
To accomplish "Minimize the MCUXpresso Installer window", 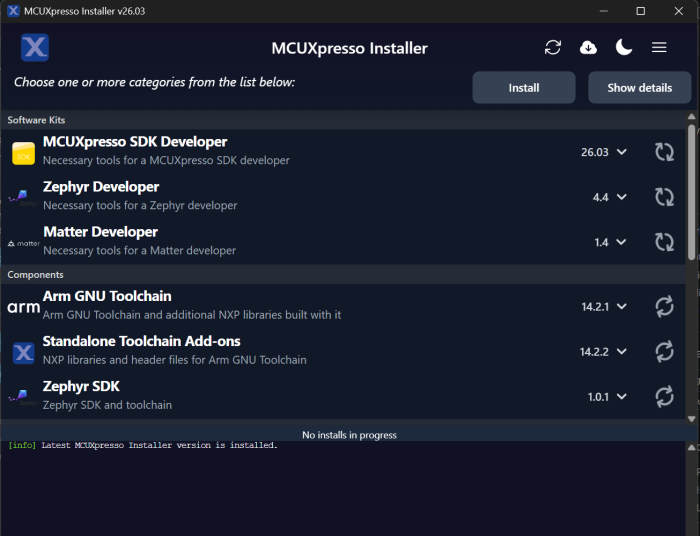I will [x=604, y=11].
